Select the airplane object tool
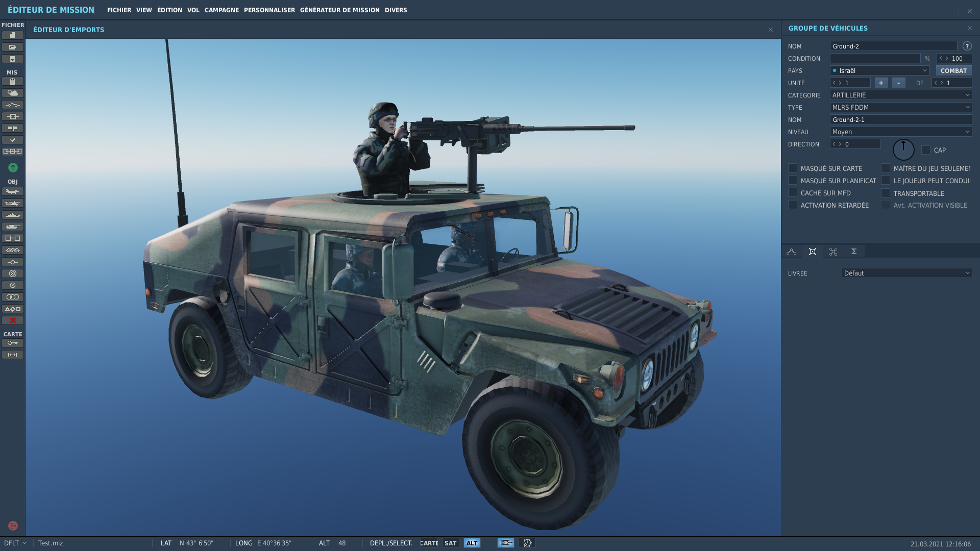This screenshot has height=551, width=980. coord(13,191)
